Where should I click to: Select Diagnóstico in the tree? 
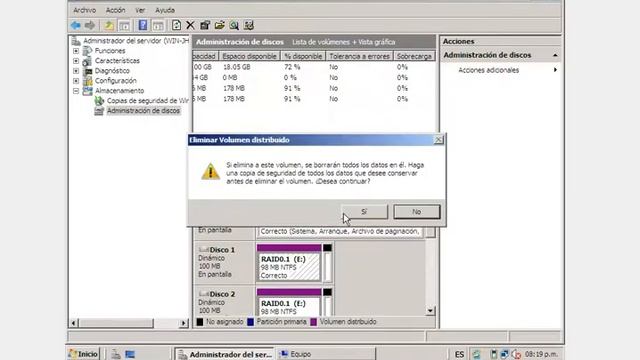tap(112, 71)
